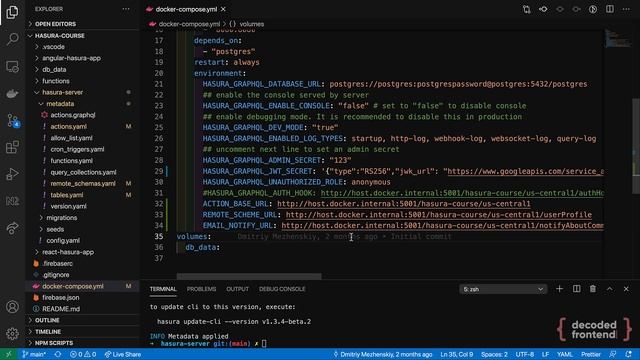Switch to the Output tab

(238, 289)
